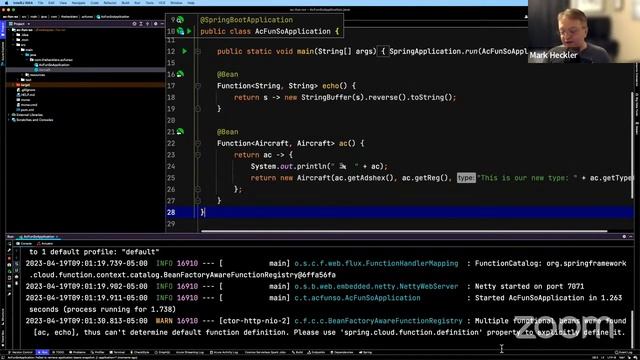
Task: Open Build tool window
Action: coord(298,352)
